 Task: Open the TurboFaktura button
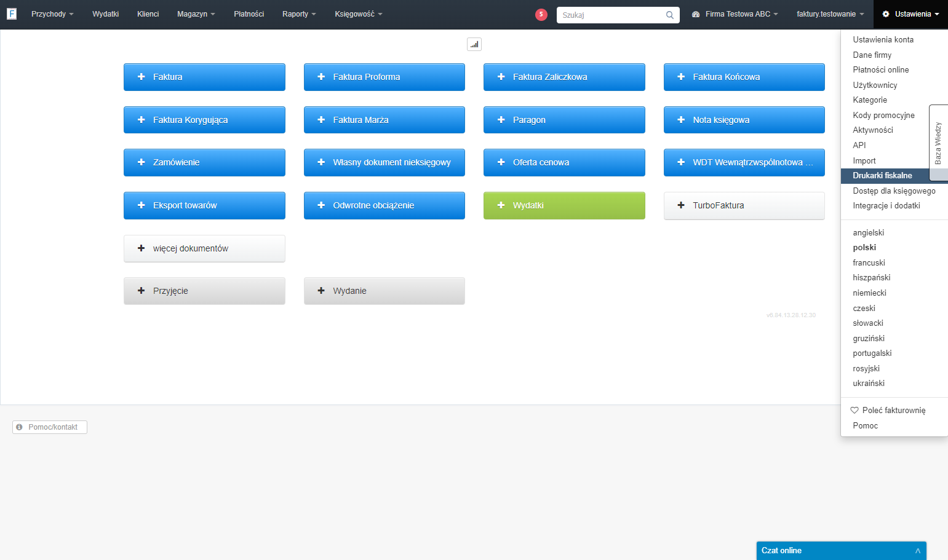coord(744,205)
